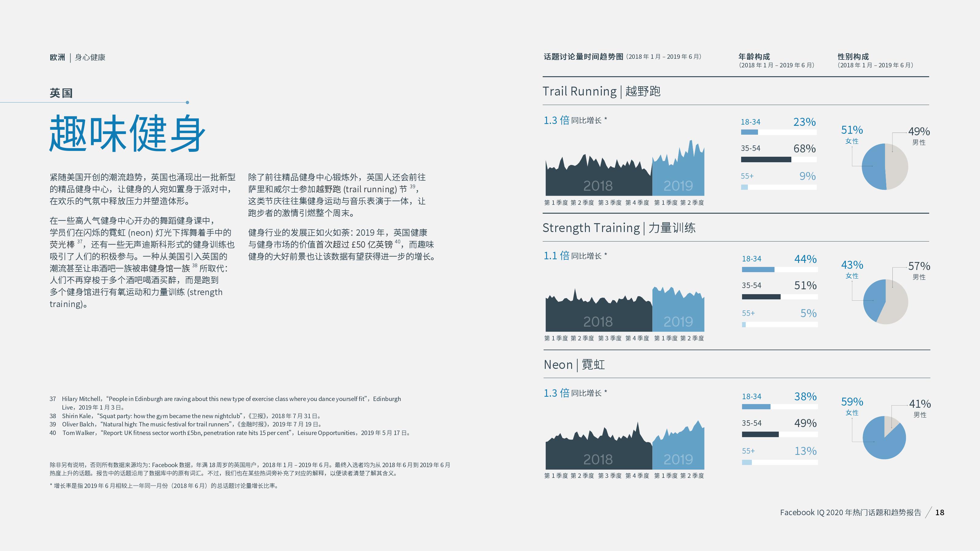The image size is (980, 551).
Task: Click the 18-34 bar under Trail Running
Action: [749, 132]
